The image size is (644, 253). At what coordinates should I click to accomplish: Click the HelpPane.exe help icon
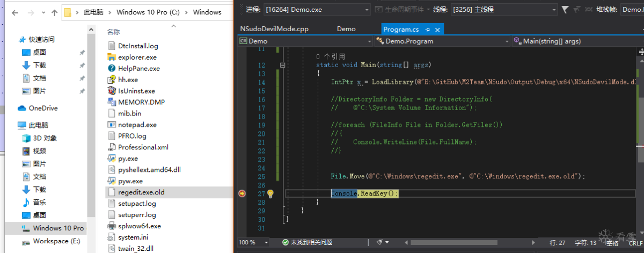(112, 68)
